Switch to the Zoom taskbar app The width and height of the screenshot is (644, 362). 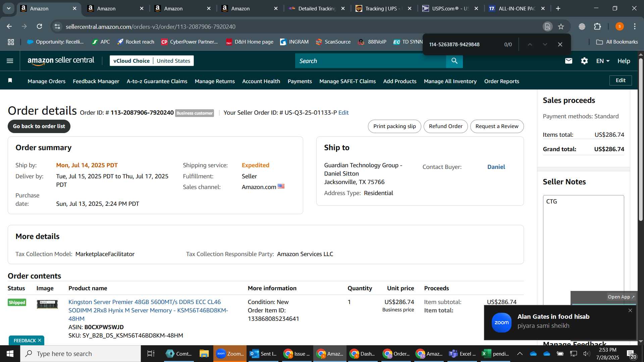pyautogui.click(x=230, y=354)
